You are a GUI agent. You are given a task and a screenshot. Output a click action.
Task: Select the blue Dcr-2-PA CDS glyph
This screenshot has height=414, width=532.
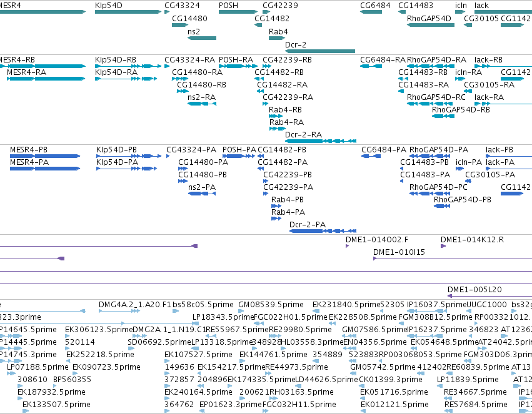323,231
